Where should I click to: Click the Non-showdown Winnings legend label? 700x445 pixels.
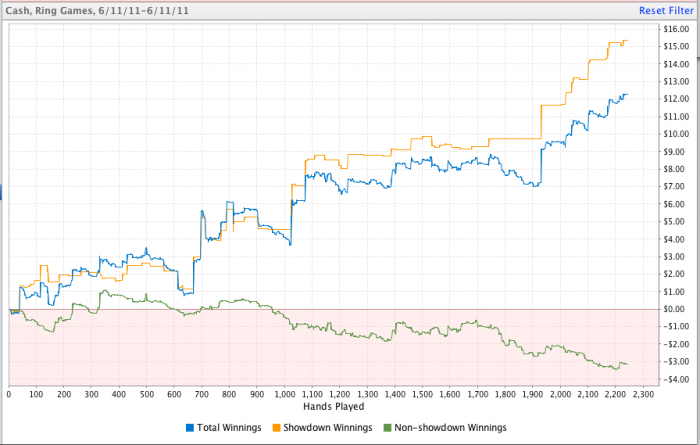450,428
